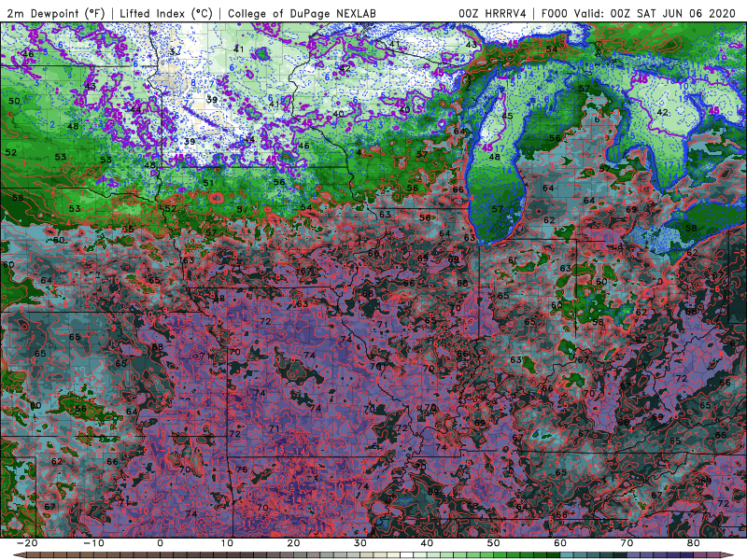Click the 40 label on the color scale

tap(427, 543)
